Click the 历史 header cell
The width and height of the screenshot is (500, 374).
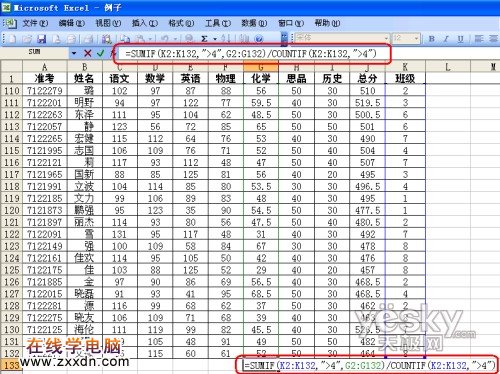click(x=332, y=78)
